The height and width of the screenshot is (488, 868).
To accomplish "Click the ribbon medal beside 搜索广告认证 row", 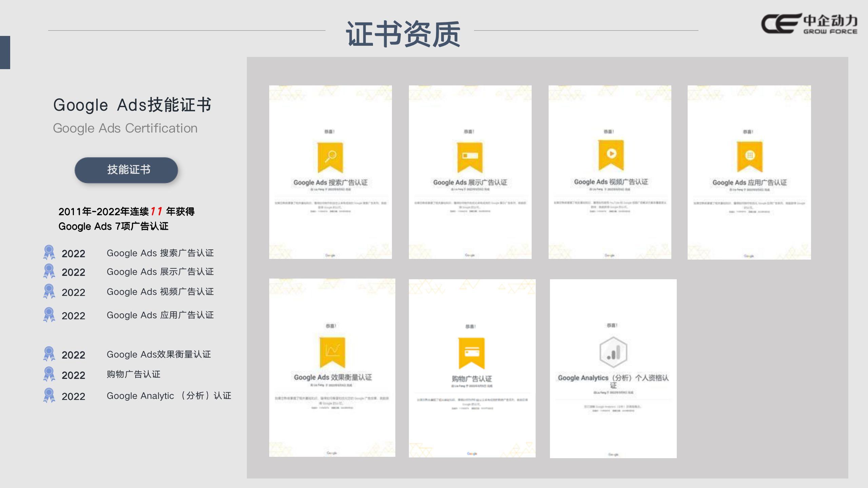I will tap(49, 252).
